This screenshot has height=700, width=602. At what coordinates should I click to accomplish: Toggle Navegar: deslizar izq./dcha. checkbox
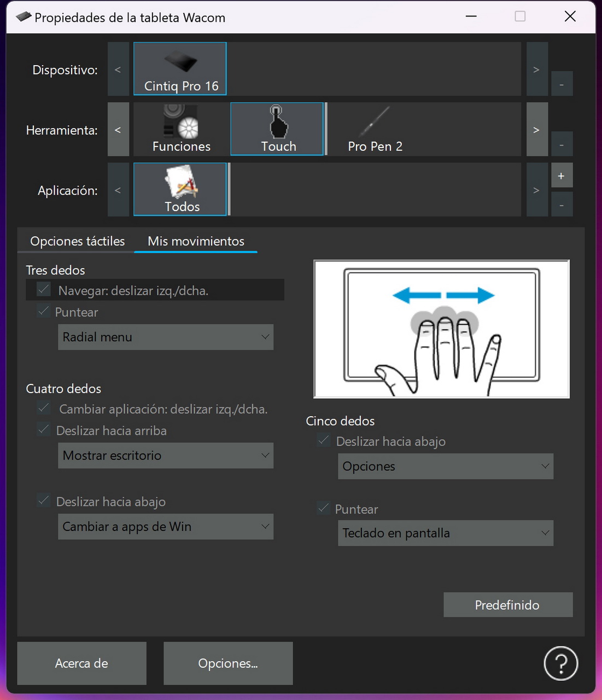44,289
